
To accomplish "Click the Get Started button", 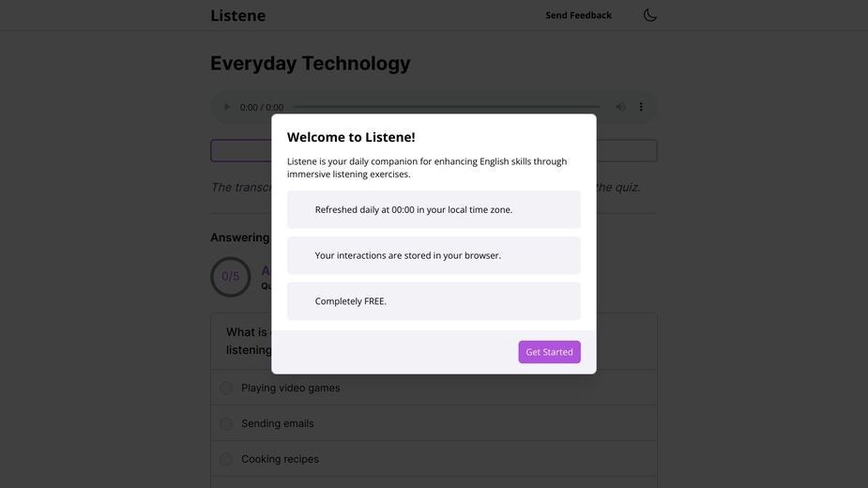I will point(549,352).
